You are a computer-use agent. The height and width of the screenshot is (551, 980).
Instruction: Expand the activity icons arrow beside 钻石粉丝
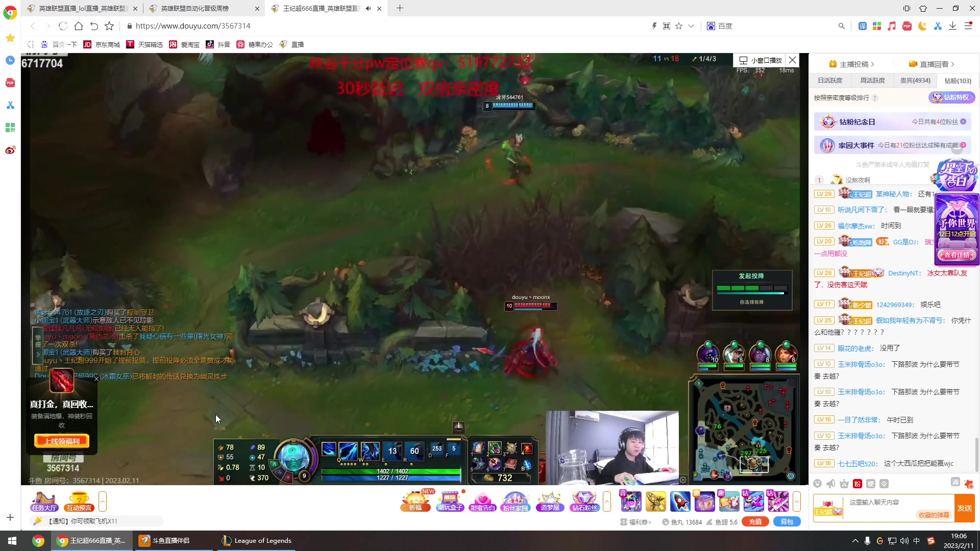click(607, 502)
